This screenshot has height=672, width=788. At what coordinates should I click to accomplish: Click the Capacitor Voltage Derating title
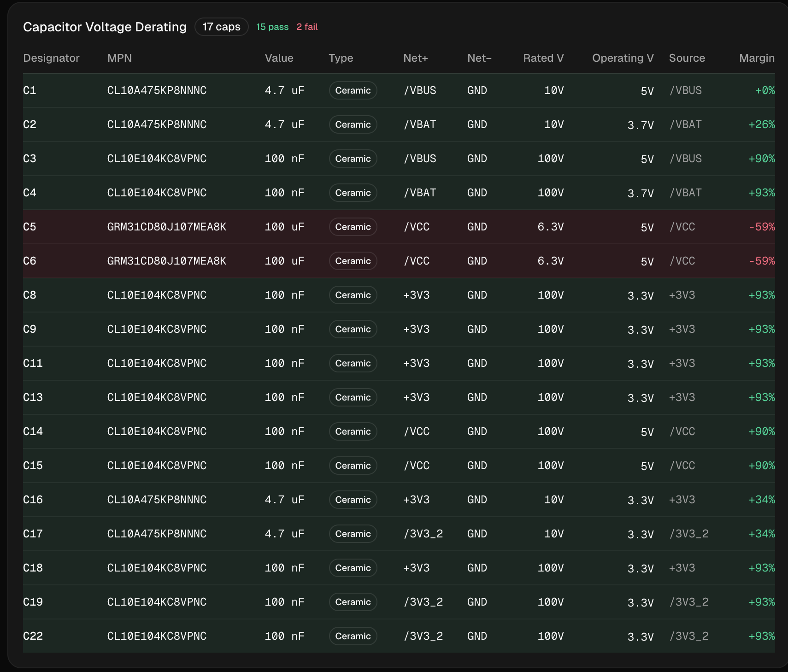click(105, 27)
